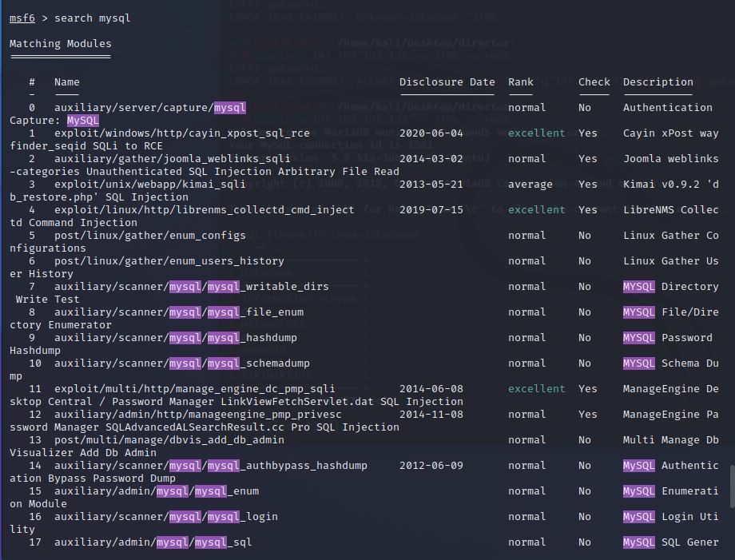Image resolution: width=735 pixels, height=560 pixels.
Task: Click module post/linux/gather/enum_configs
Action: 150,235
